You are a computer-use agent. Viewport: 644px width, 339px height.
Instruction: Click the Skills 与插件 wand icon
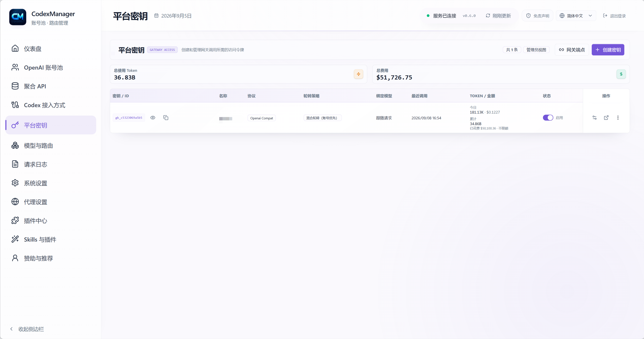click(x=15, y=239)
